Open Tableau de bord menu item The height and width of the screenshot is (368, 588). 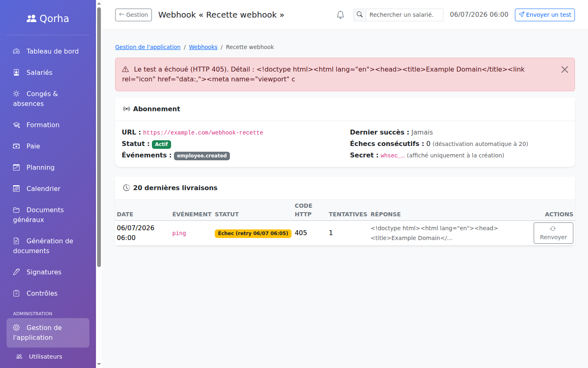coord(48,51)
